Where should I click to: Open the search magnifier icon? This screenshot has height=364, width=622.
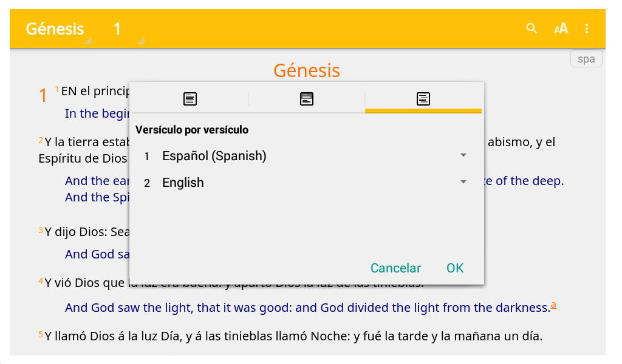pyautogui.click(x=531, y=29)
